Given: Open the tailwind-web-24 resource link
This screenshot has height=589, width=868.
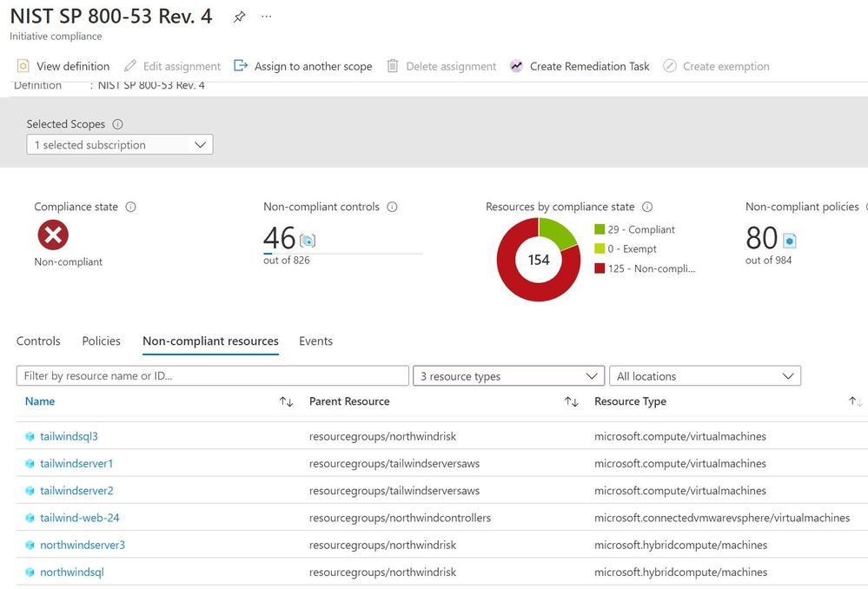Looking at the screenshot, I should (80, 518).
